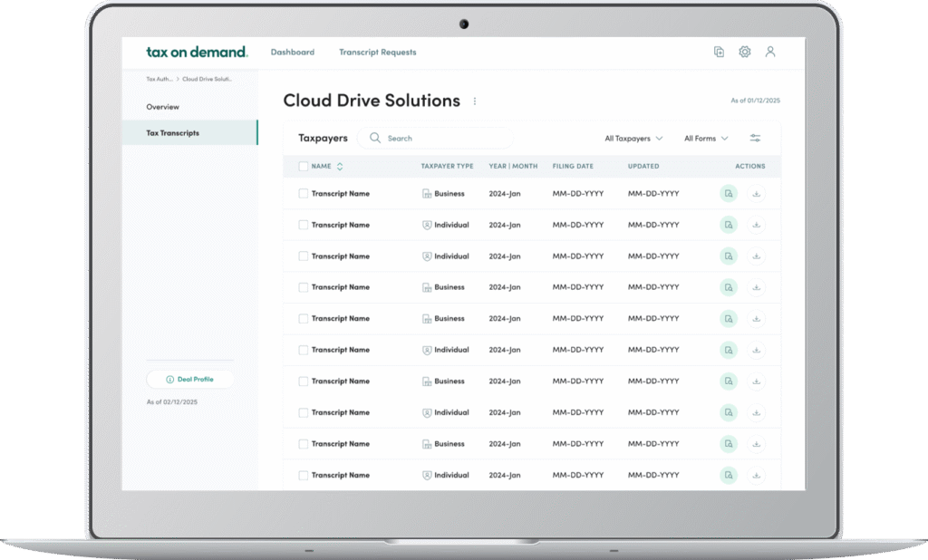
Task: Open the user profile icon
Action: (x=770, y=53)
